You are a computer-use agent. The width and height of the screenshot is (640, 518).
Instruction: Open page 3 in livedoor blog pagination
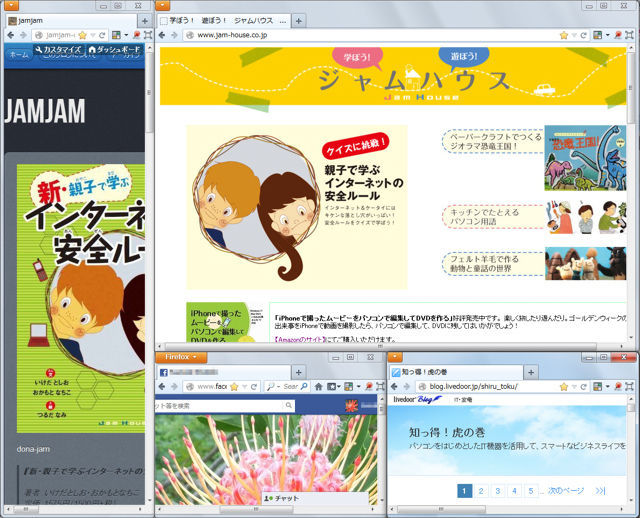point(498,491)
